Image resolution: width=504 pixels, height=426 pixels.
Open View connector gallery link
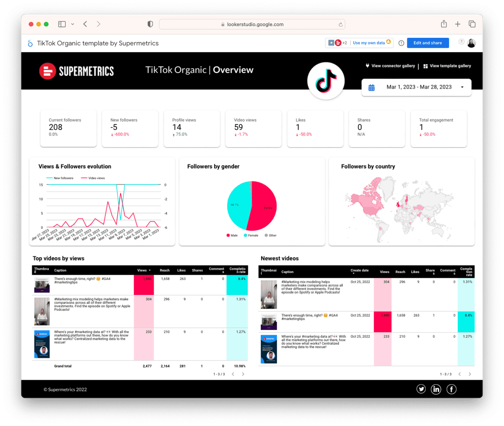click(x=390, y=66)
